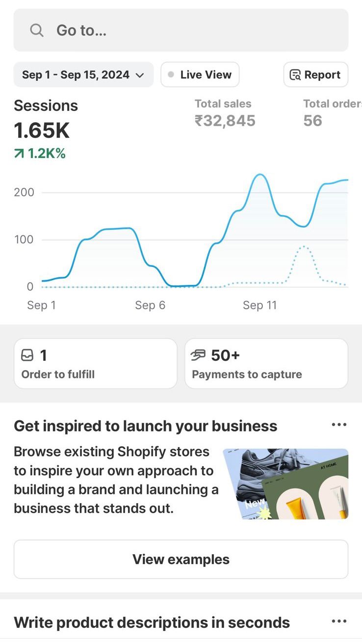Open options for product descriptions card
The height and width of the screenshot is (644, 362).
[x=339, y=622]
